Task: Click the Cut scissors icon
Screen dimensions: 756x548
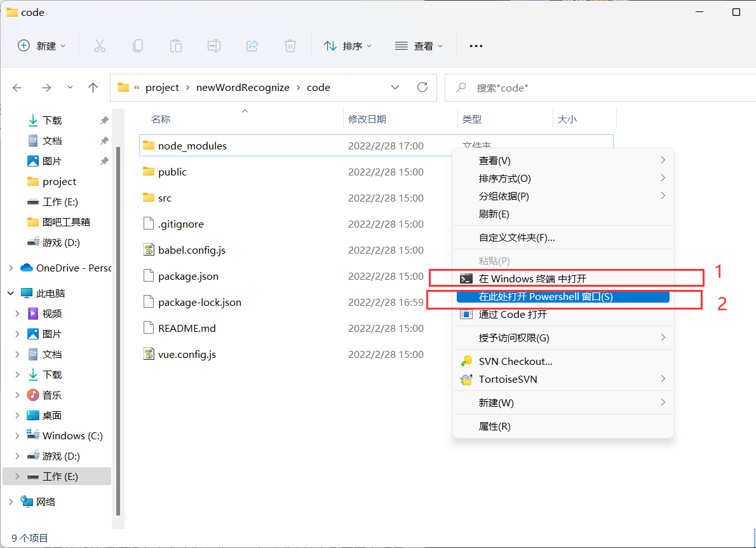Action: pos(99,46)
